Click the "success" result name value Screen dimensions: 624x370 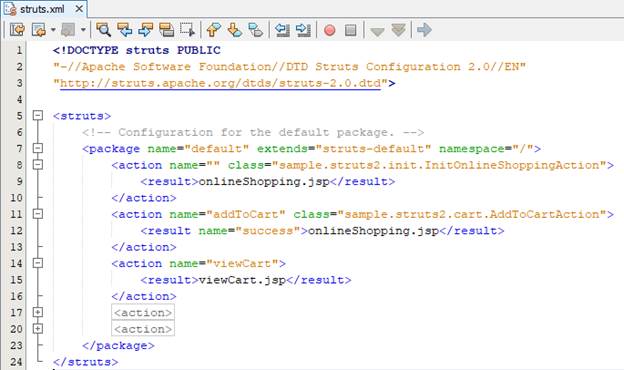click(x=268, y=231)
